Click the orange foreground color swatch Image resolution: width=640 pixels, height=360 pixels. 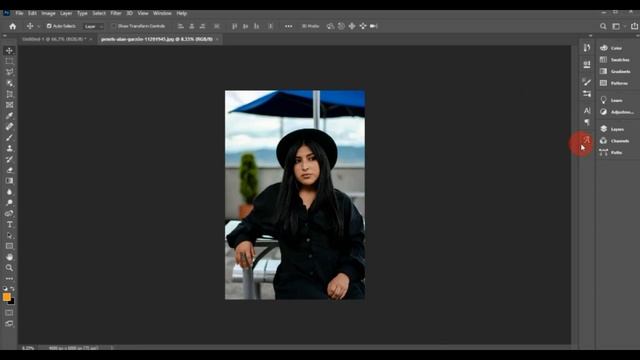point(6,297)
